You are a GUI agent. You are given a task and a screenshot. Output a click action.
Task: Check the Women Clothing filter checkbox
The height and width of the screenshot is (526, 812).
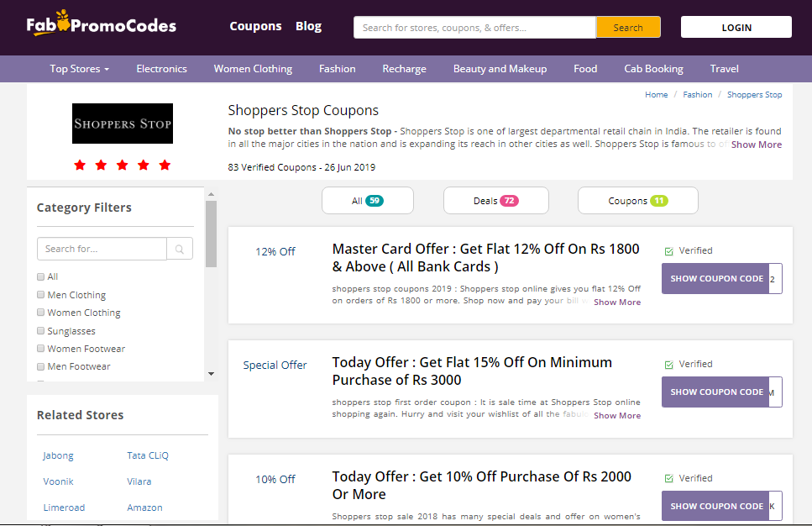40,313
